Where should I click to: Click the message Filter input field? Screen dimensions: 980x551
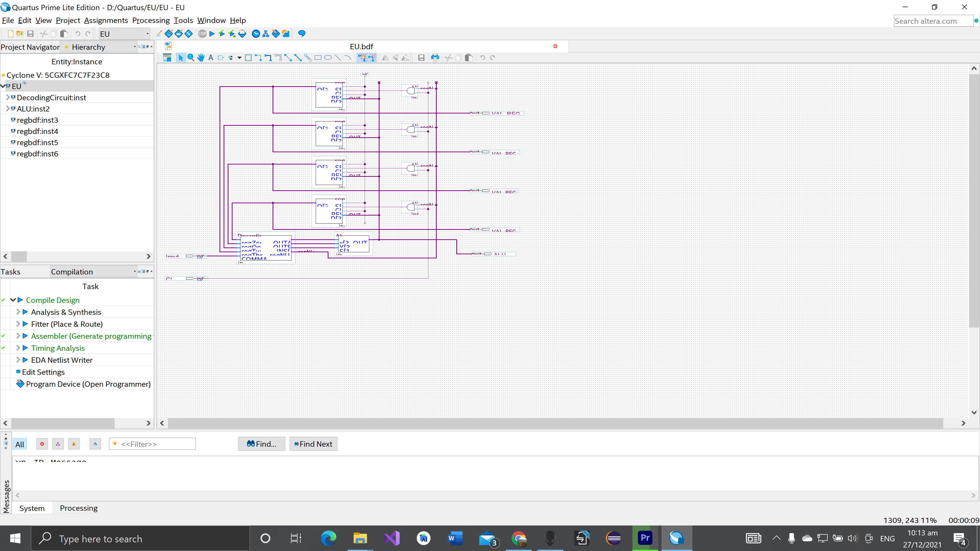pyautogui.click(x=156, y=444)
